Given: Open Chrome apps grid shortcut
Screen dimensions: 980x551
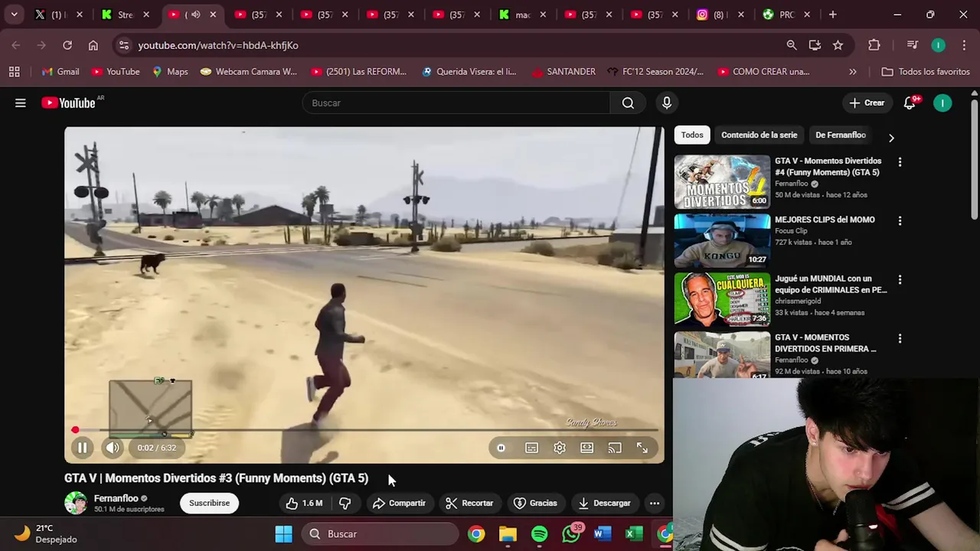Looking at the screenshot, I should point(14,71).
